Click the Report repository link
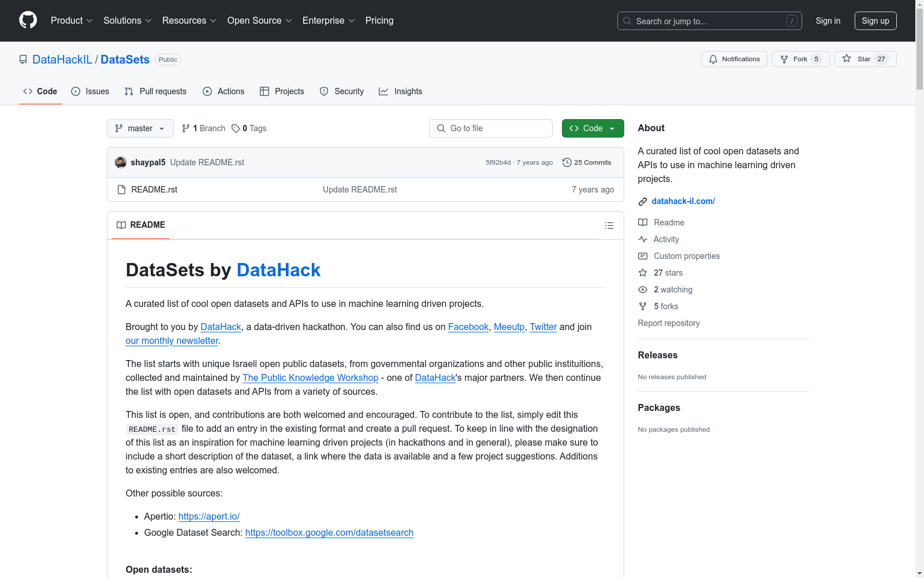 point(669,323)
